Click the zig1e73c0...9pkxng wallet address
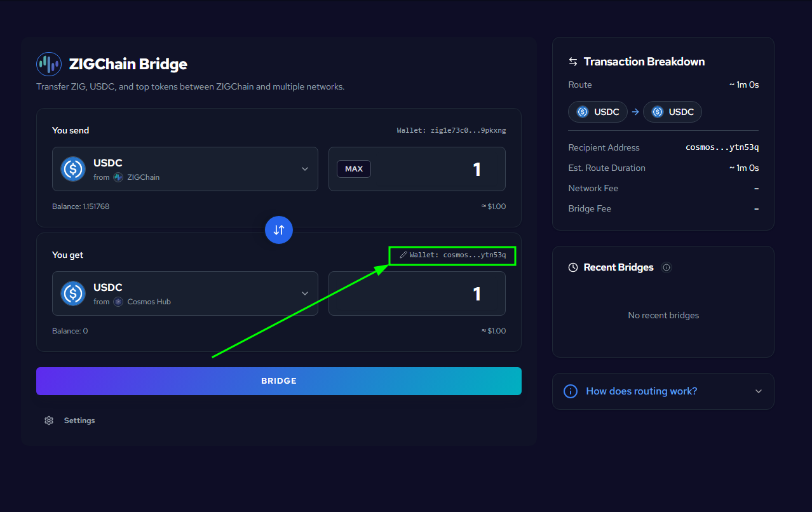Screen dimensions: 812x512 [x=450, y=130]
